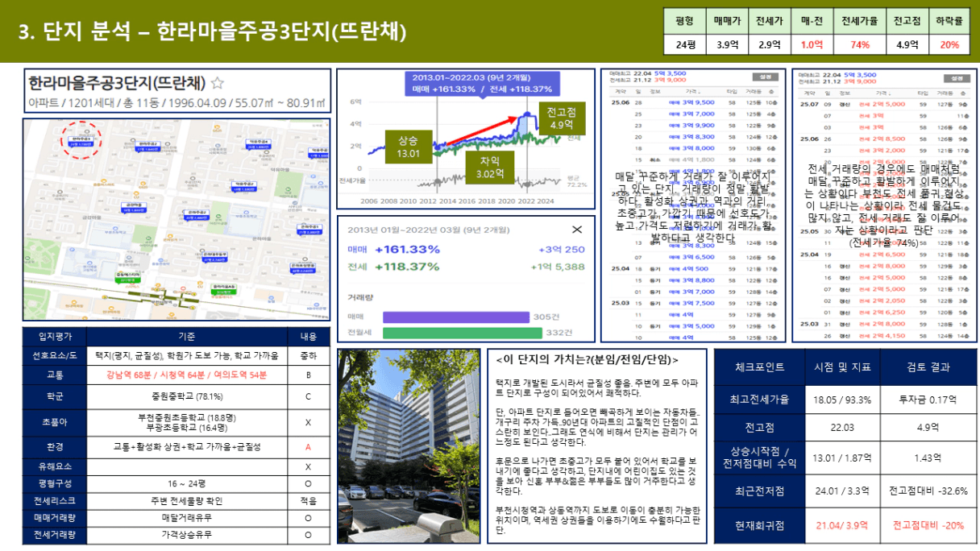This screenshot has height=551, width=980.
Task: Select the 매매 3억 7,500 transaction row
Action: [693, 304]
